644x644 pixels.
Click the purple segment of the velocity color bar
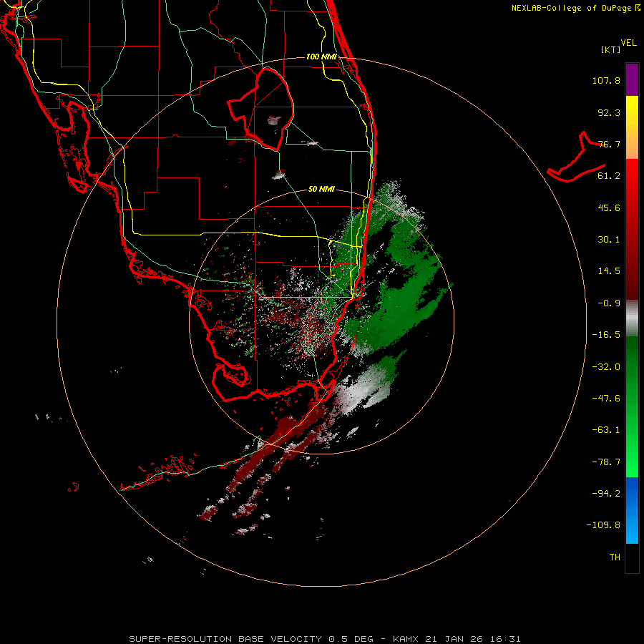coord(632,79)
